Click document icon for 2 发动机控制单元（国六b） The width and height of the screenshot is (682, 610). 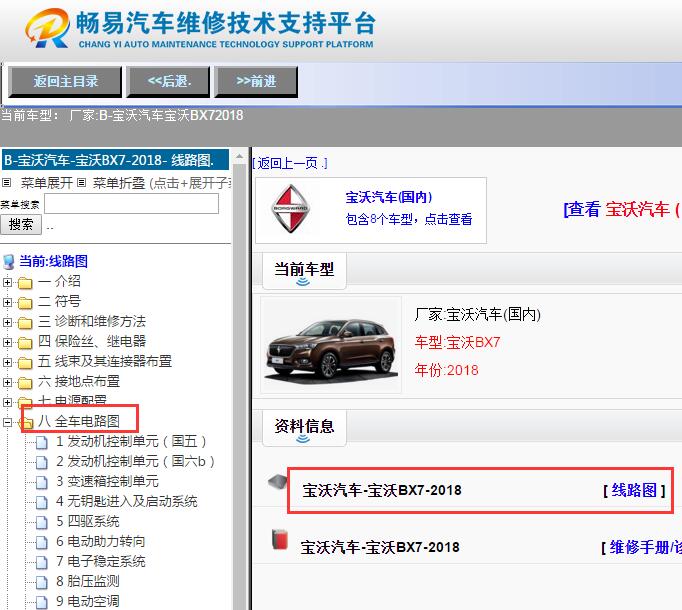click(x=42, y=463)
